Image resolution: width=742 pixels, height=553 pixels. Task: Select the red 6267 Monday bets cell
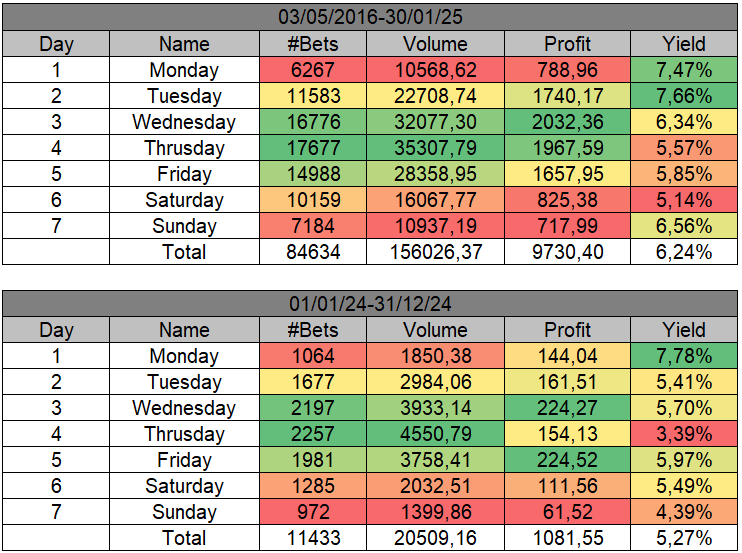pyautogui.click(x=313, y=70)
